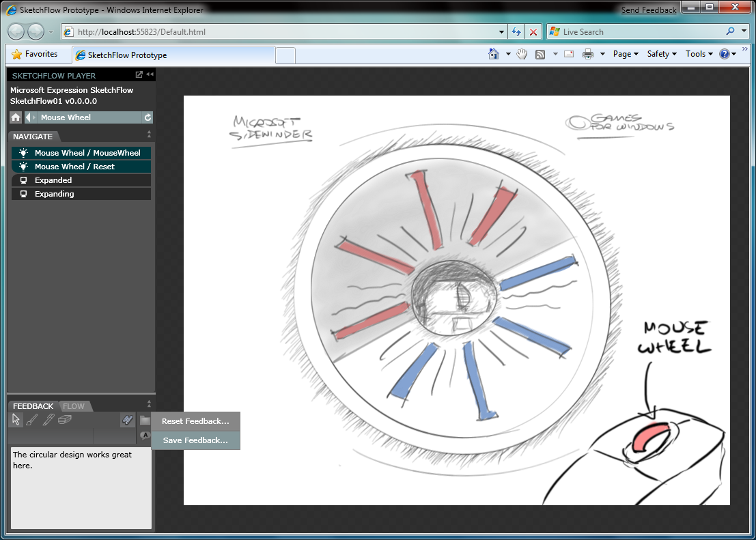Screen dimensions: 756x540
Task: Open the Safety menu
Action: pyautogui.click(x=662, y=54)
